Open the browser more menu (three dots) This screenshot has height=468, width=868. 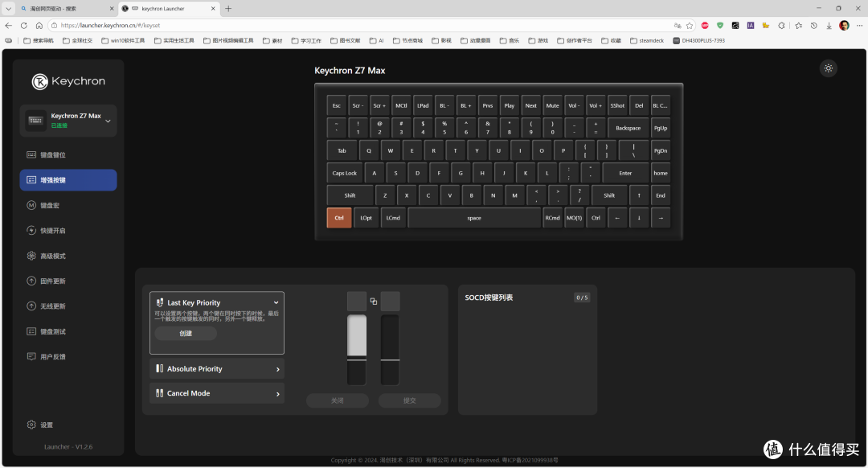[x=859, y=26]
